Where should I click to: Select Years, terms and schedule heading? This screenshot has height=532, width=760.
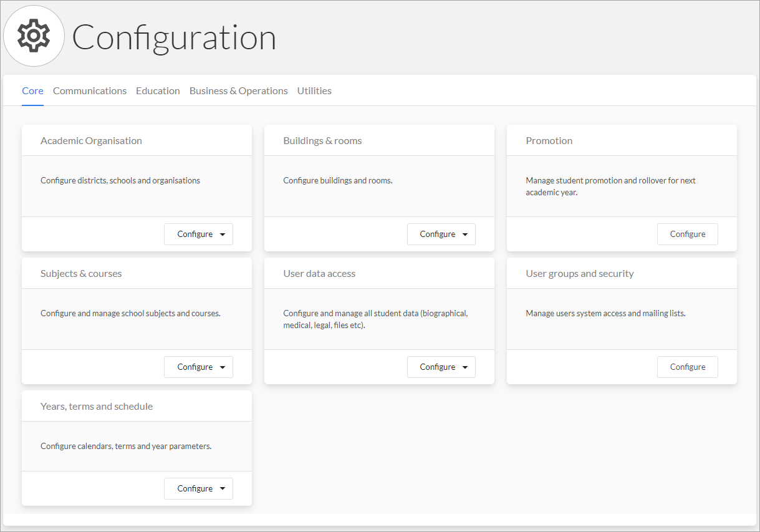(97, 407)
